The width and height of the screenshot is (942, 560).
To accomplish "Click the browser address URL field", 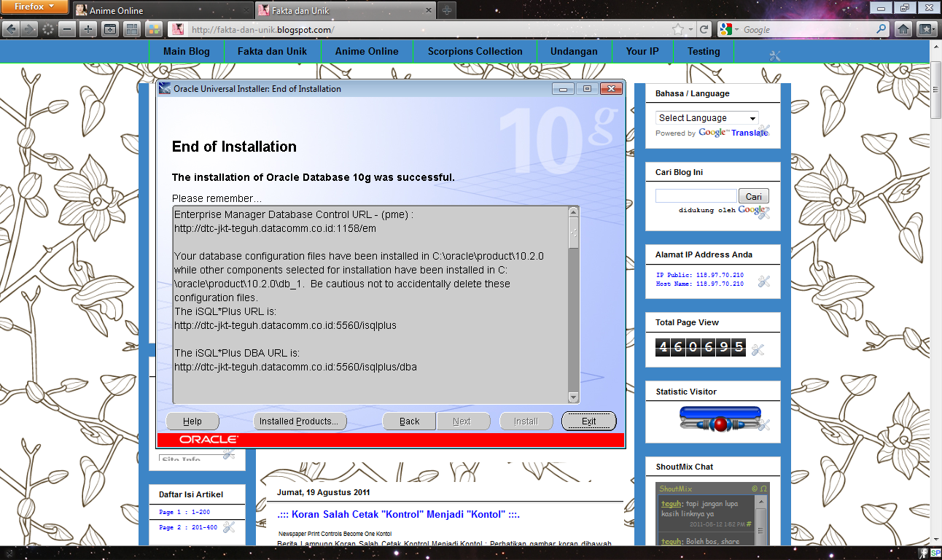I will 429,30.
